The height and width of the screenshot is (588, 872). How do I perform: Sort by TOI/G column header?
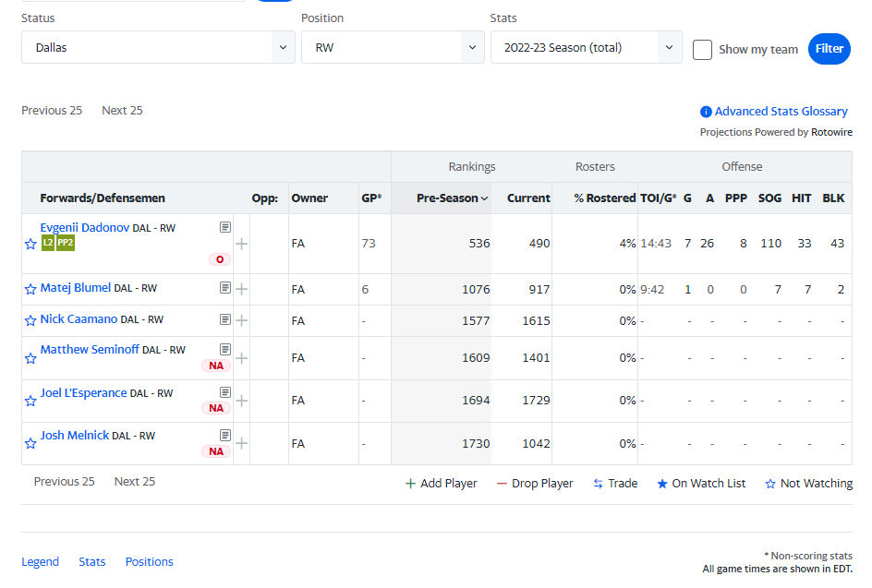click(658, 198)
